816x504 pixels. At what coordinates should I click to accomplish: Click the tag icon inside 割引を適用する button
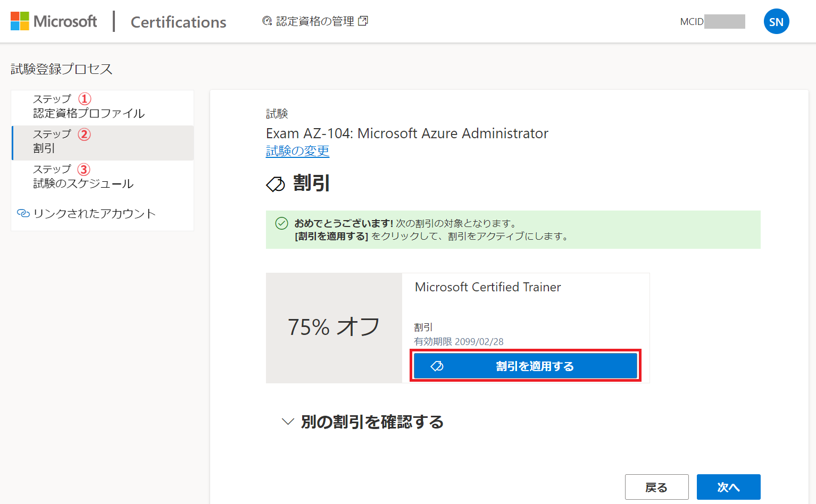pos(437,366)
